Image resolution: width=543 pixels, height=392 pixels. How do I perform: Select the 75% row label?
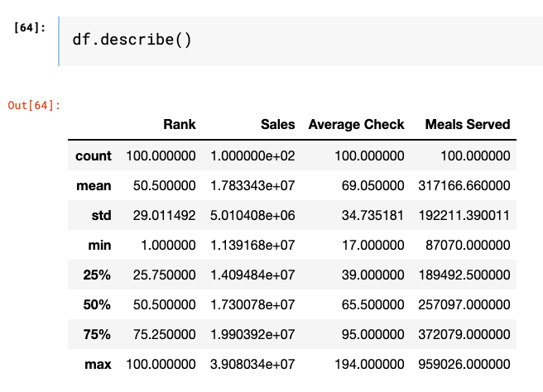(97, 335)
